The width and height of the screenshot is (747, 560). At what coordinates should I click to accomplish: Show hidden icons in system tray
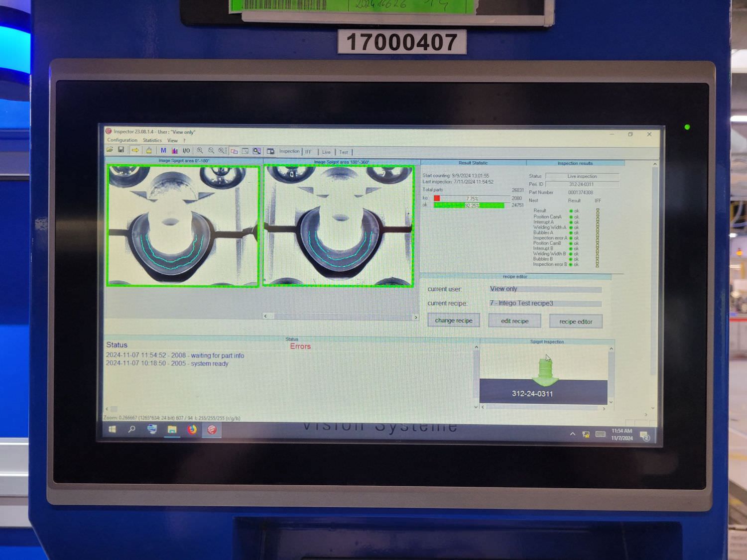tap(573, 434)
